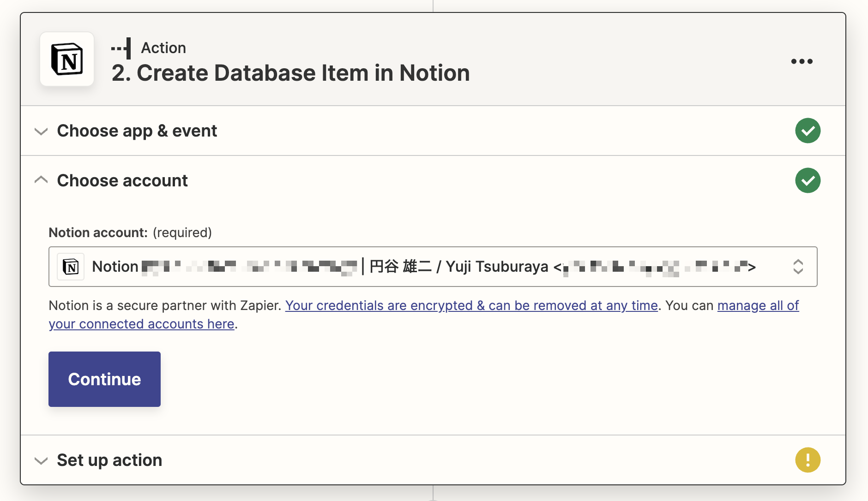Viewport: 868px width, 501px height.
Task: Click the 'Set up action' heading text
Action: 109,460
